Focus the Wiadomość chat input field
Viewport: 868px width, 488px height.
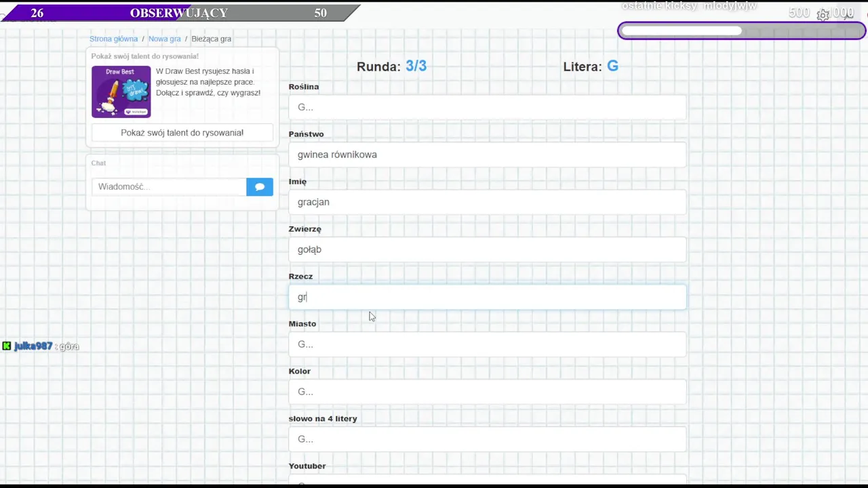click(169, 186)
